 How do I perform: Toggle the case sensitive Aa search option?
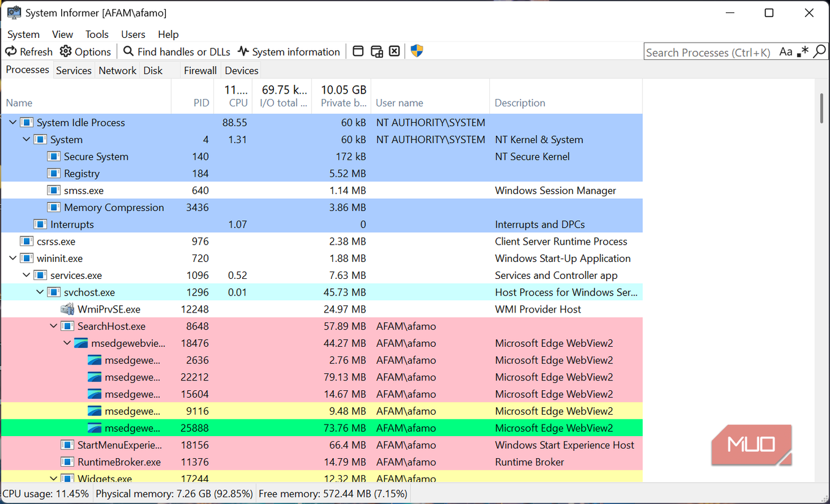tap(786, 52)
